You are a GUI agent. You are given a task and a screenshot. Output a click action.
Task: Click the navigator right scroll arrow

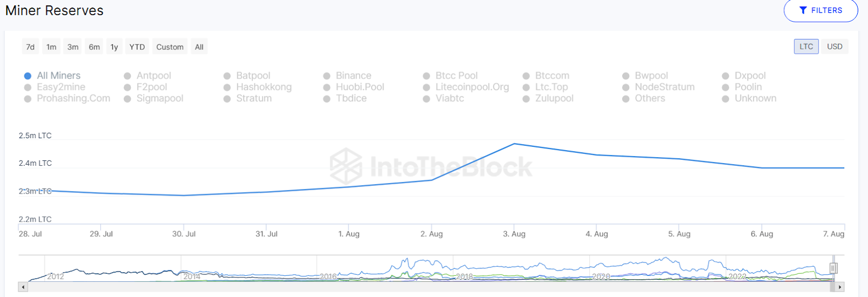pos(840,287)
